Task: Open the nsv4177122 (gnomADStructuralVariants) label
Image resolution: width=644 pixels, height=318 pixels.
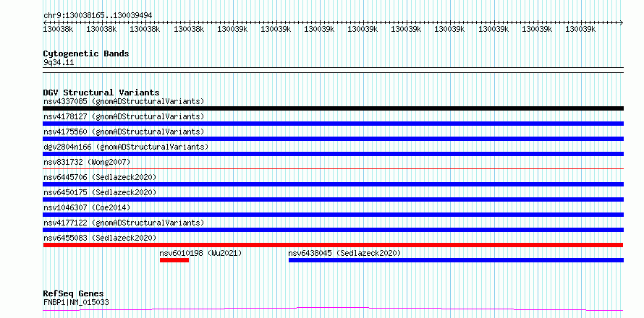Action: 124,223
